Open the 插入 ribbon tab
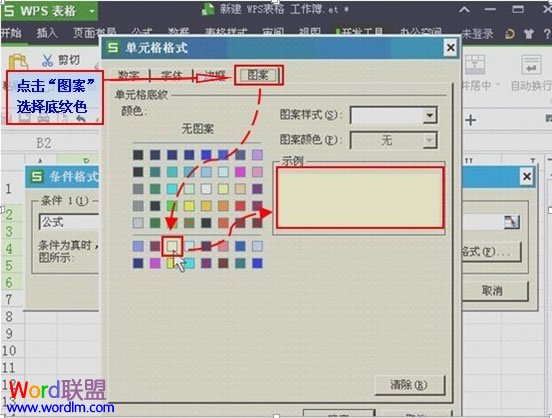The image size is (552, 418). [47, 33]
